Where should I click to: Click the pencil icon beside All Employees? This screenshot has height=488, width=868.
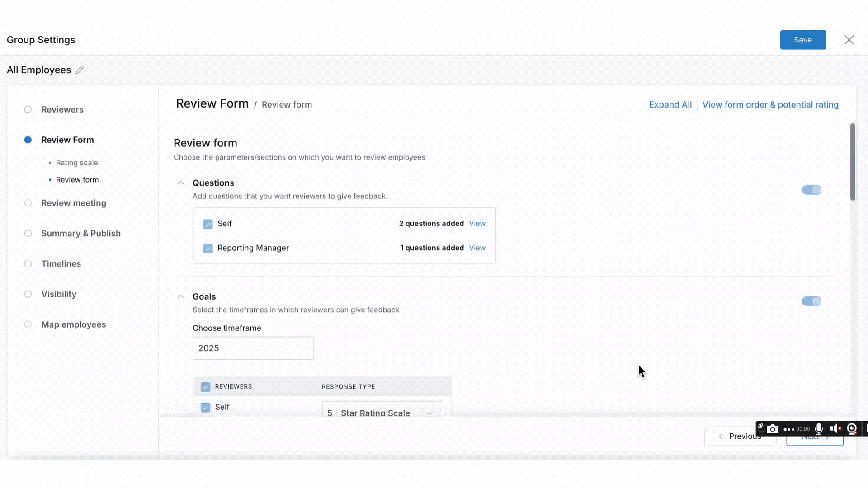pos(80,70)
